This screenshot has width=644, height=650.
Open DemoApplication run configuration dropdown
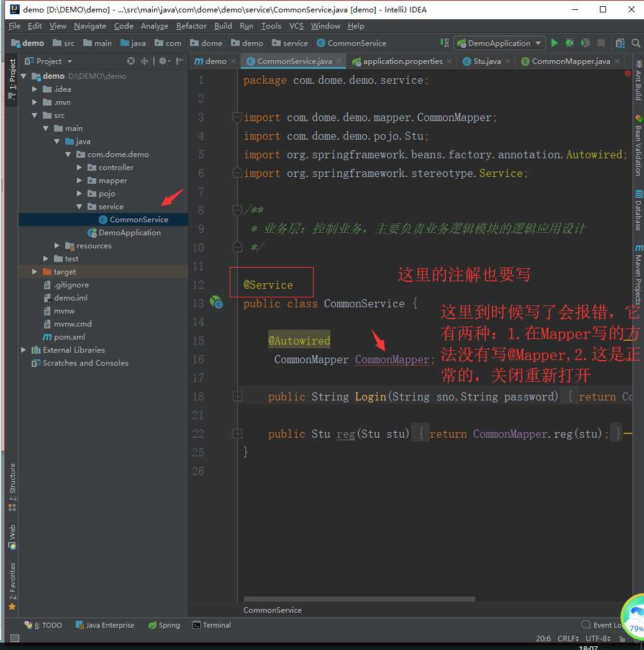(x=499, y=43)
